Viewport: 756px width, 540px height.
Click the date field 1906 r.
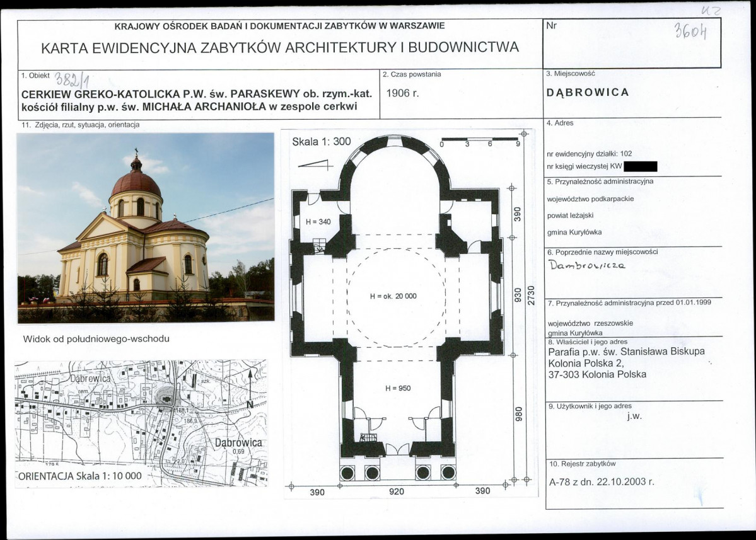(402, 93)
